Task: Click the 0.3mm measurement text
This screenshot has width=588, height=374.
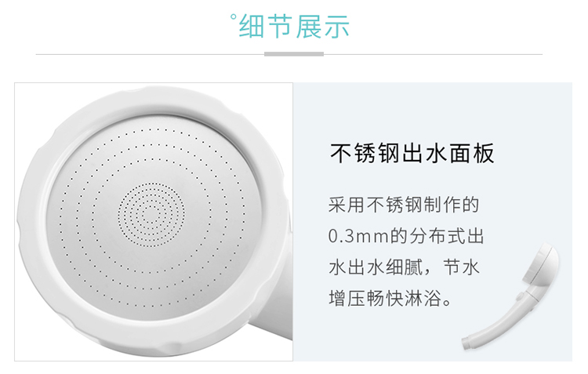Action: [358, 236]
